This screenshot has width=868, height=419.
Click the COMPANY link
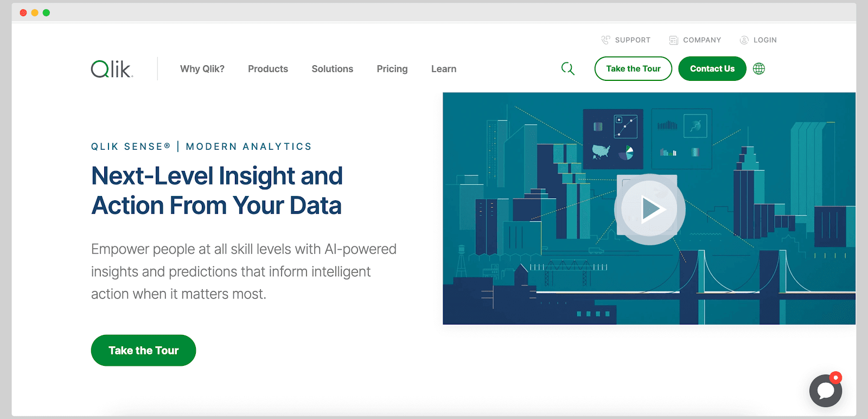click(x=702, y=40)
